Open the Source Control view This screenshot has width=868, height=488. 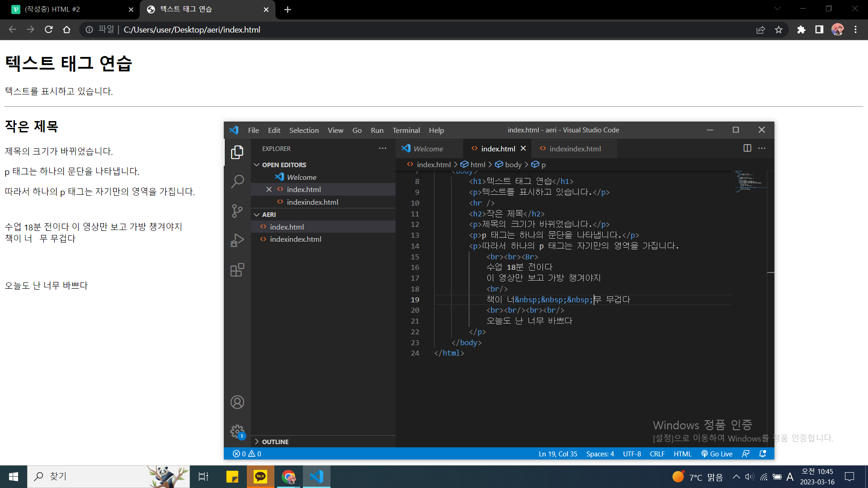click(x=237, y=211)
